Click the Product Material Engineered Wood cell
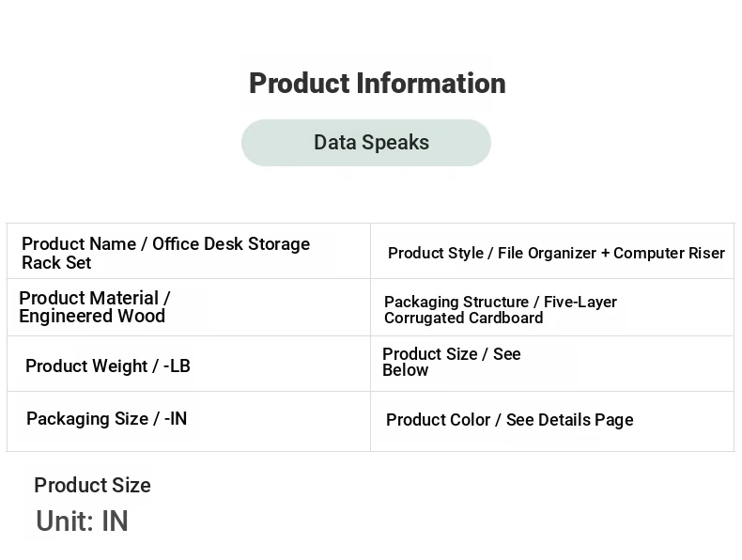 click(x=189, y=307)
